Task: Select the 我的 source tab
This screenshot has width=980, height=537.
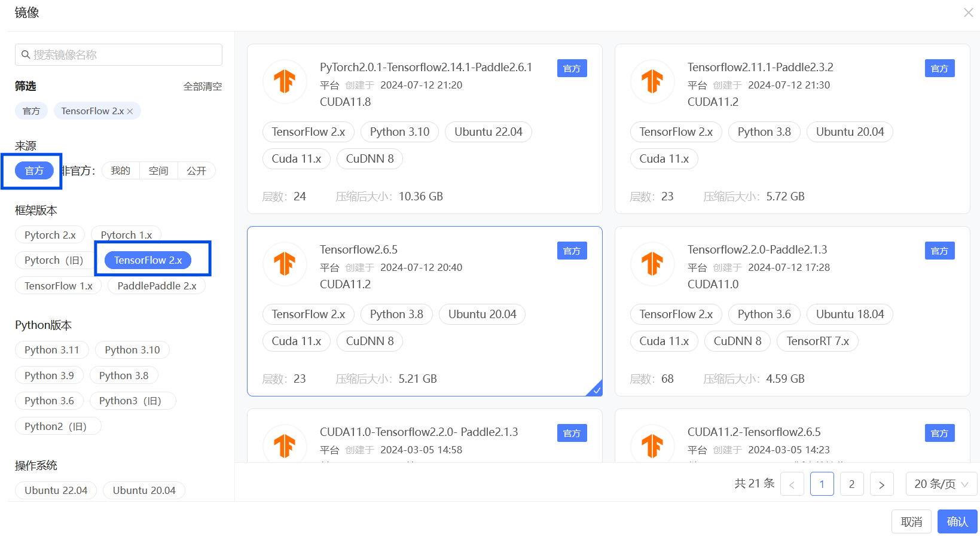Action: [120, 171]
